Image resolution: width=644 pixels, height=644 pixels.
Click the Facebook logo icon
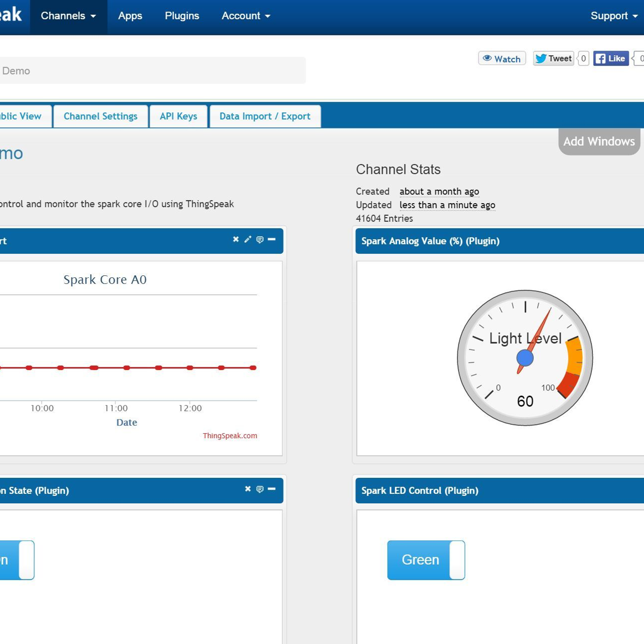[601, 59]
